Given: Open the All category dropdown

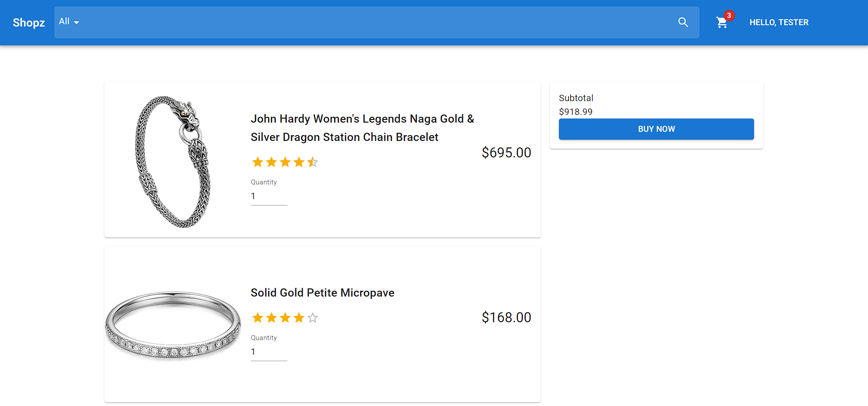Looking at the screenshot, I should [x=69, y=22].
